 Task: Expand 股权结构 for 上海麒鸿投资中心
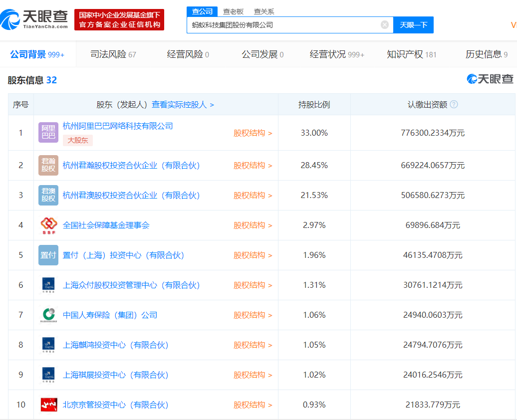(253, 345)
